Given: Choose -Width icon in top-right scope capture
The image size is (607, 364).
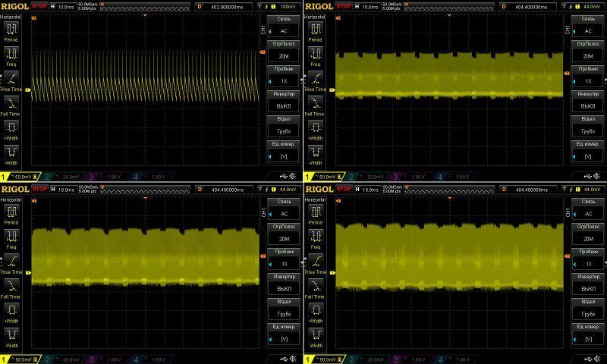Looking at the screenshot, I should 316,152.
